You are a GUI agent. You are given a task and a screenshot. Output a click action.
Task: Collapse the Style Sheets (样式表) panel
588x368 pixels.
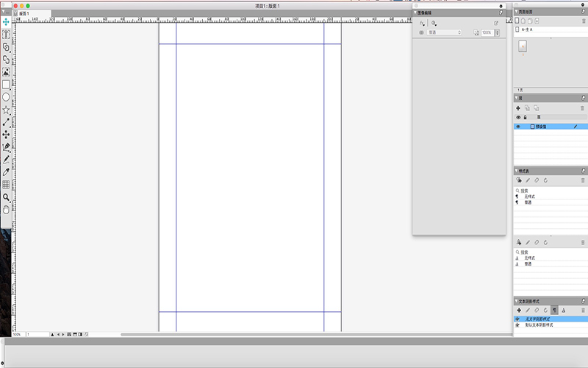click(517, 171)
